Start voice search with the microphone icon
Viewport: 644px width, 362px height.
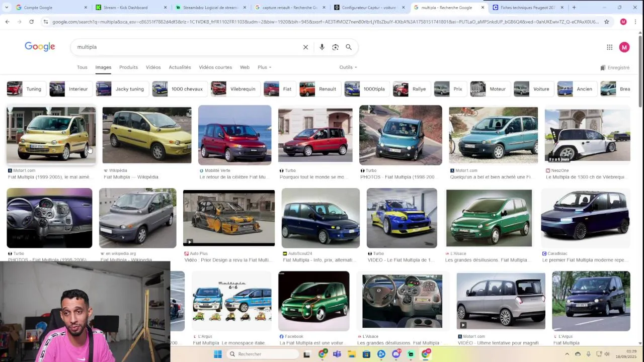pyautogui.click(x=322, y=47)
